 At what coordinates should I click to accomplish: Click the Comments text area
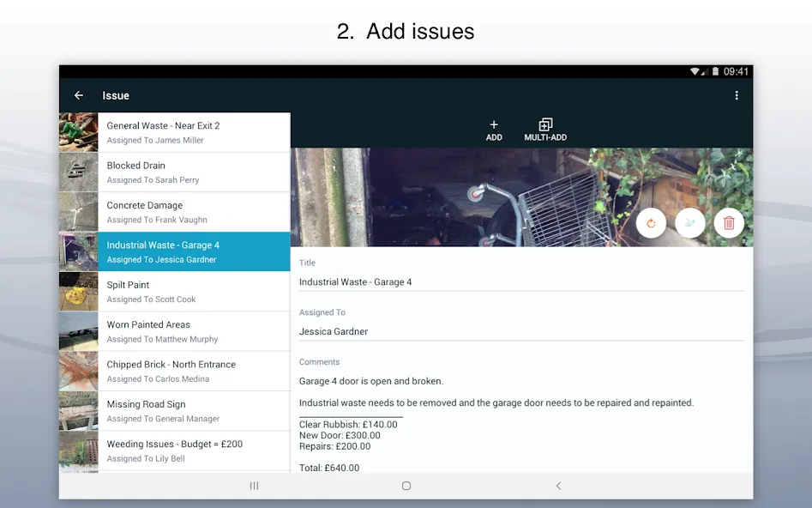pyautogui.click(x=521, y=424)
